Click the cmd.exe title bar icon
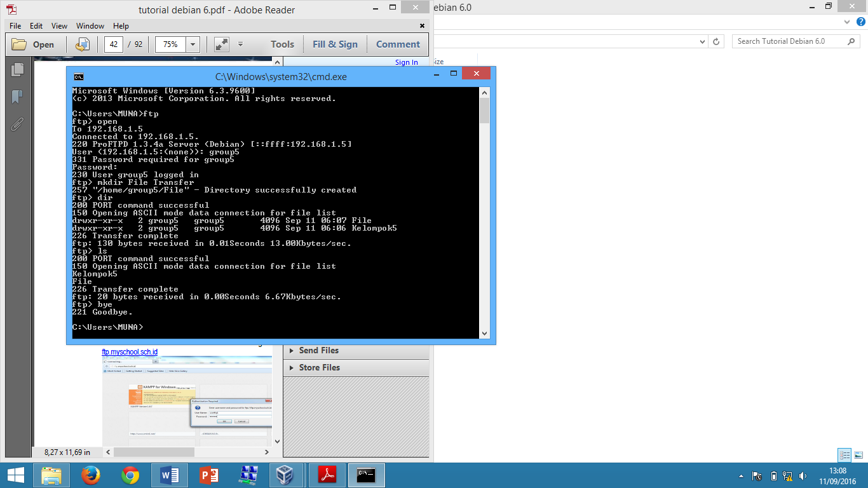Image resolution: width=868 pixels, height=488 pixels. click(x=79, y=77)
